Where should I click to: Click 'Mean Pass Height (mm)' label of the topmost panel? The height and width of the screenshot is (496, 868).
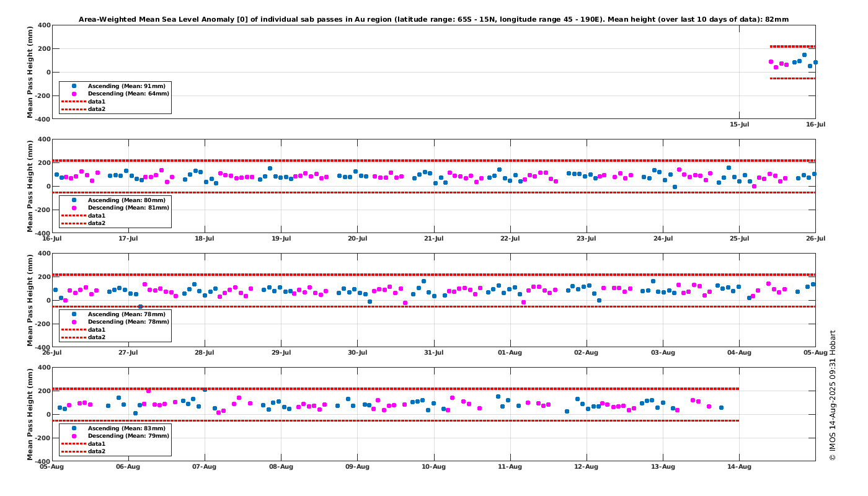30,72
